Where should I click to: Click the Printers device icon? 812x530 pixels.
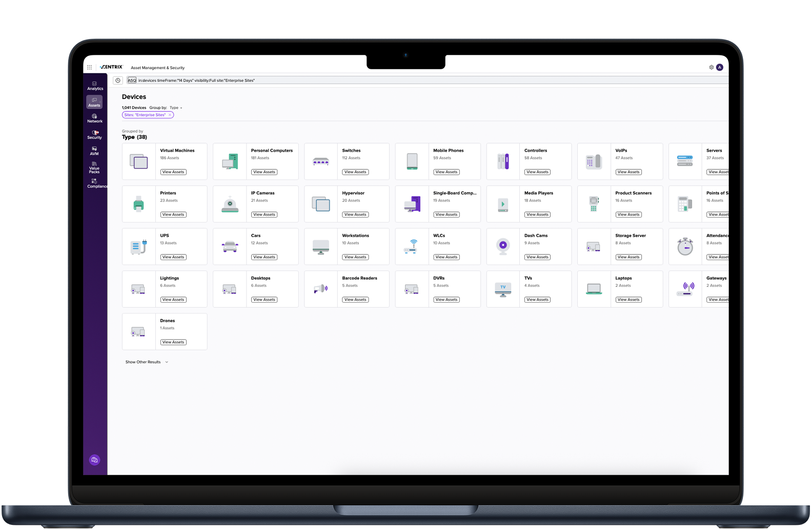(138, 204)
